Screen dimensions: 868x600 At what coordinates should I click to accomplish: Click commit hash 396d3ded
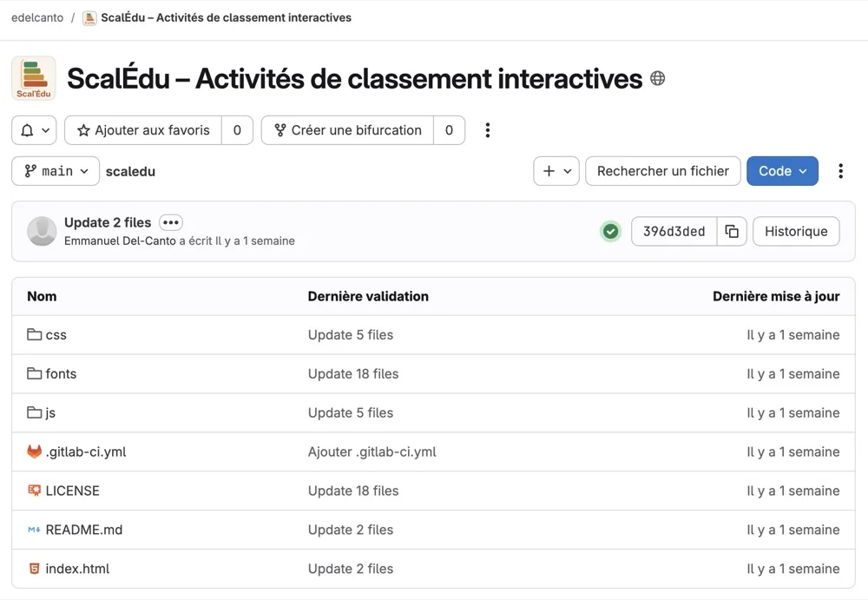674,231
